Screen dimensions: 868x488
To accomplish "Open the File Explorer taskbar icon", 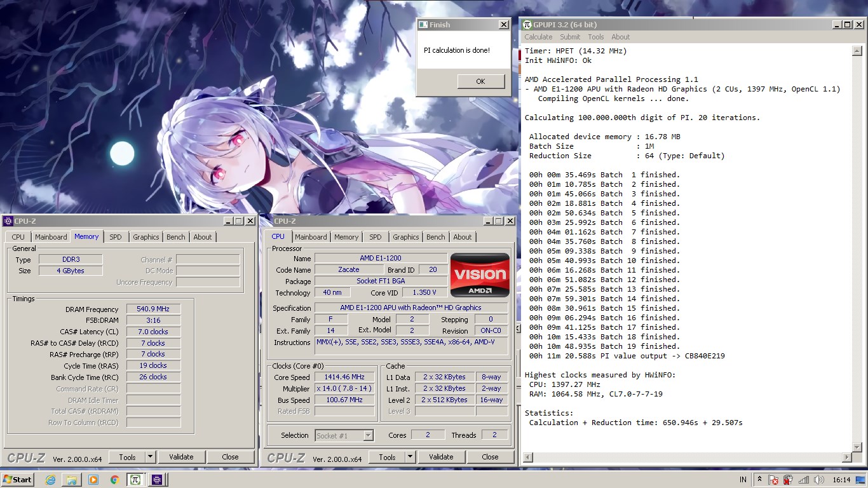I will click(72, 480).
